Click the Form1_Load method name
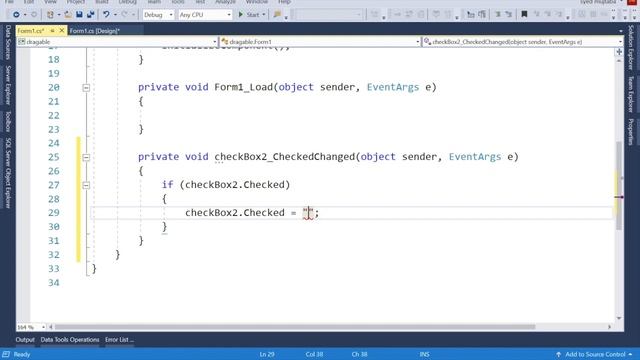 click(x=243, y=87)
